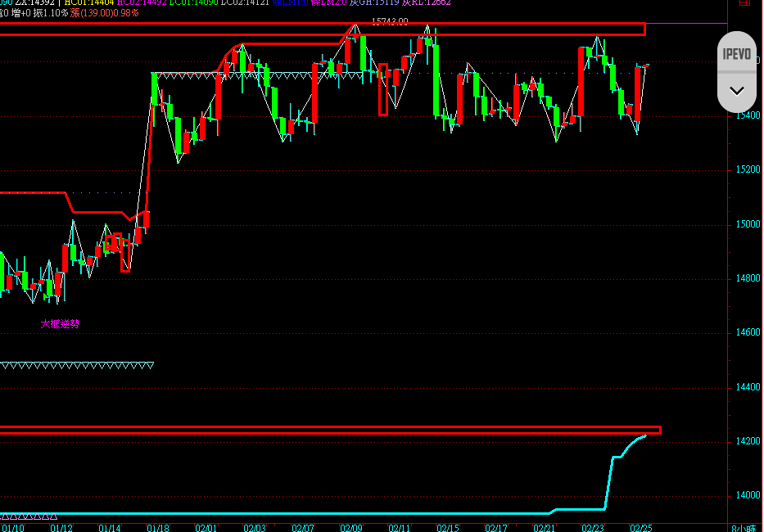Image resolution: width=764 pixels, height=532 pixels.
Task: Click the 02/09 date axis label
Action: point(350,528)
